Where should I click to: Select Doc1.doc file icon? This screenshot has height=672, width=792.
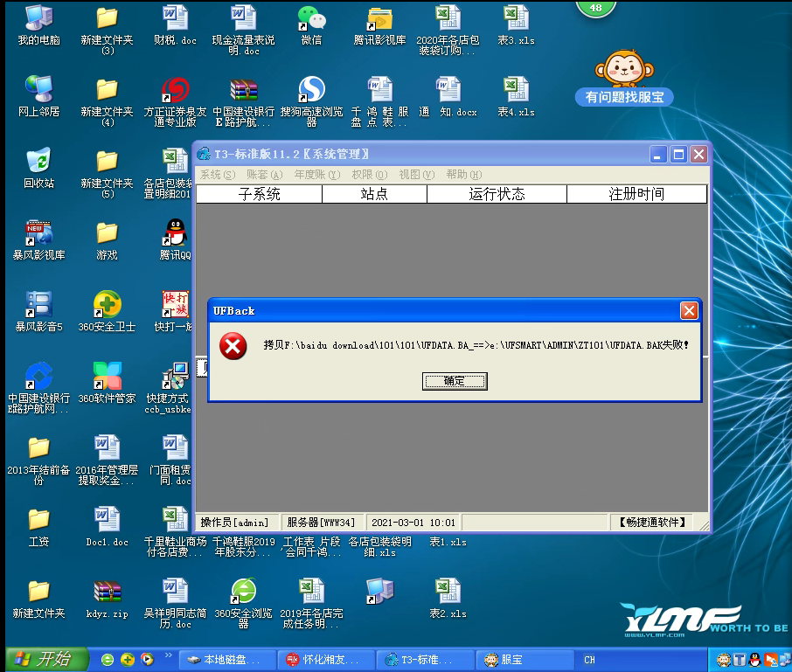tap(107, 527)
